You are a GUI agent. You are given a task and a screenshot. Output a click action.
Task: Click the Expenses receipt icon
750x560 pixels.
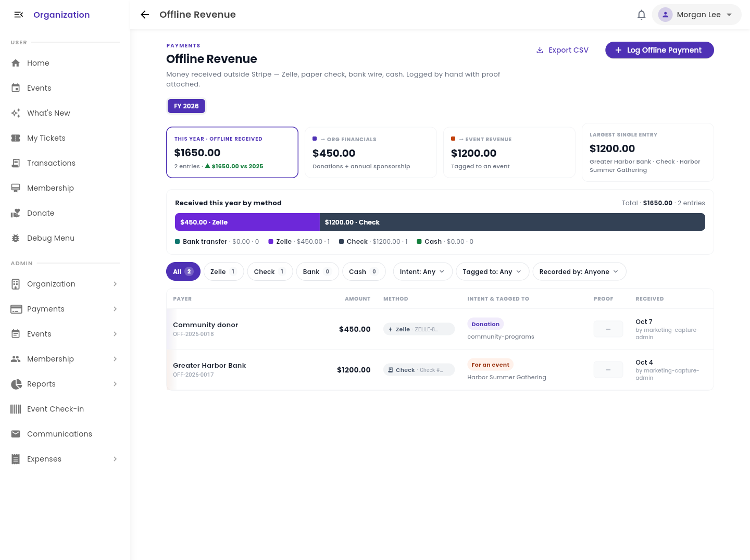click(16, 459)
